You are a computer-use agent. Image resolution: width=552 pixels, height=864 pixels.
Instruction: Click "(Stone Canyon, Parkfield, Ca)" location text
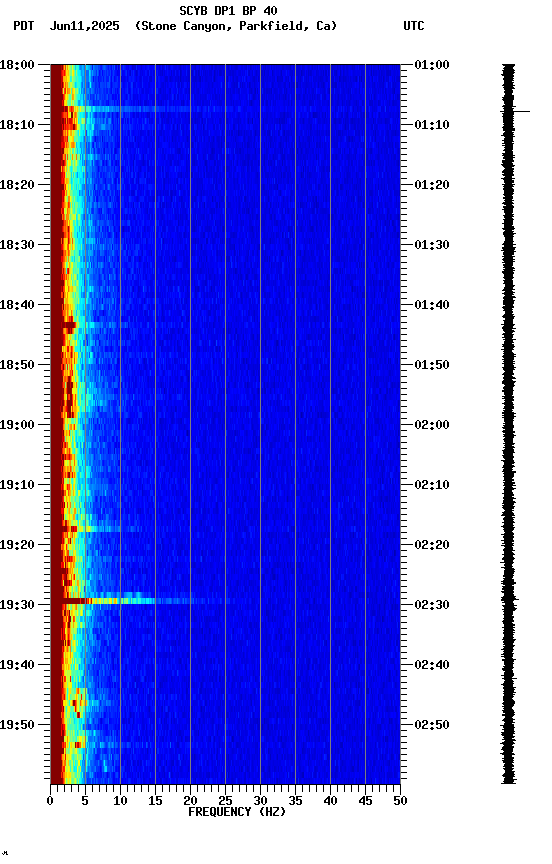point(236,26)
